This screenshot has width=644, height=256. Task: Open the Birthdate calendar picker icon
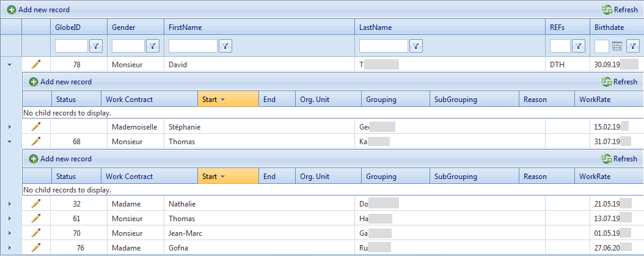coord(617,46)
